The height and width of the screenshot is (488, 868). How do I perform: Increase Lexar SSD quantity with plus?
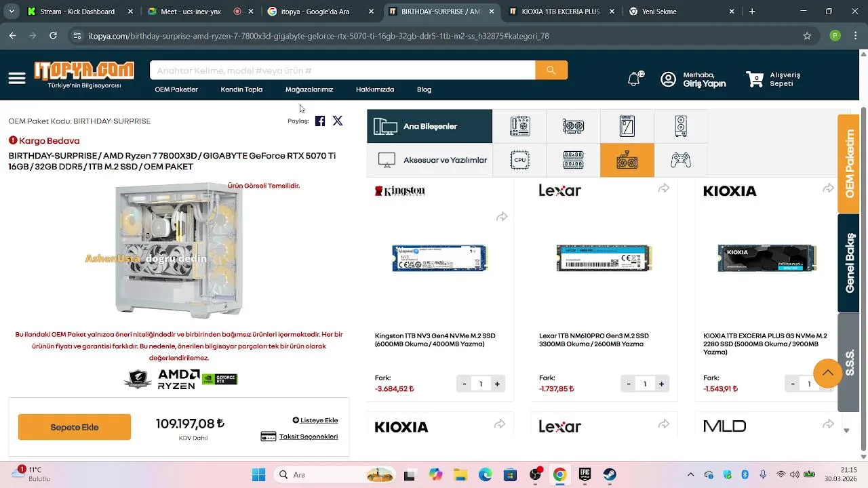click(x=661, y=384)
